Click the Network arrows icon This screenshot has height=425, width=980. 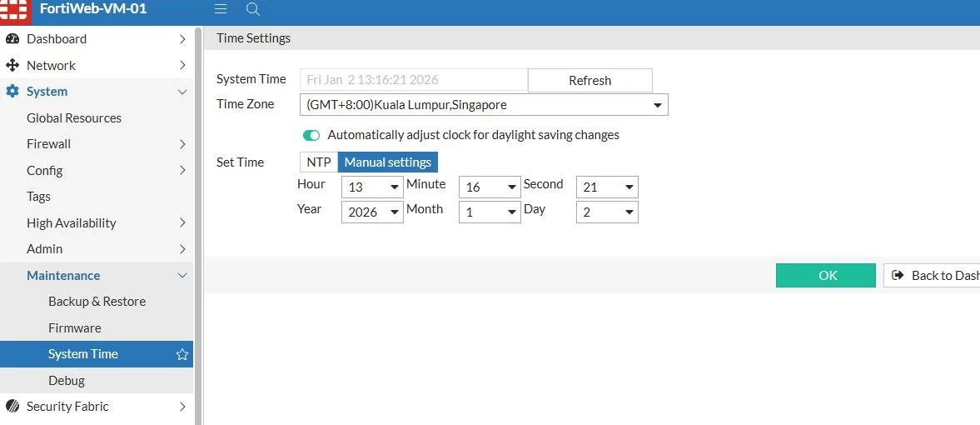point(12,65)
